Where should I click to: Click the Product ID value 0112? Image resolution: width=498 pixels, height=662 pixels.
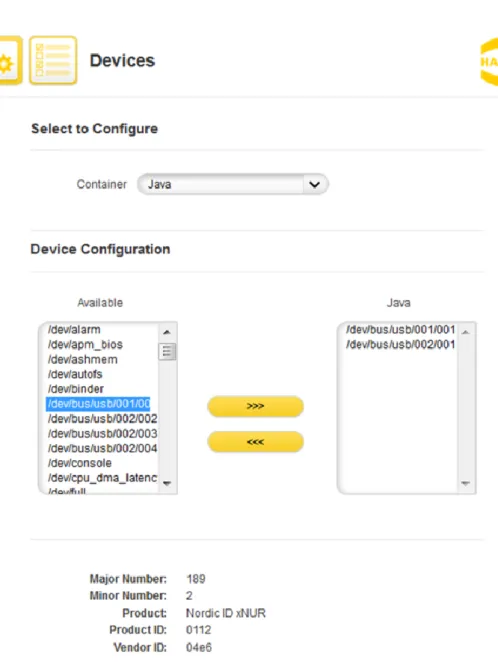click(x=198, y=630)
